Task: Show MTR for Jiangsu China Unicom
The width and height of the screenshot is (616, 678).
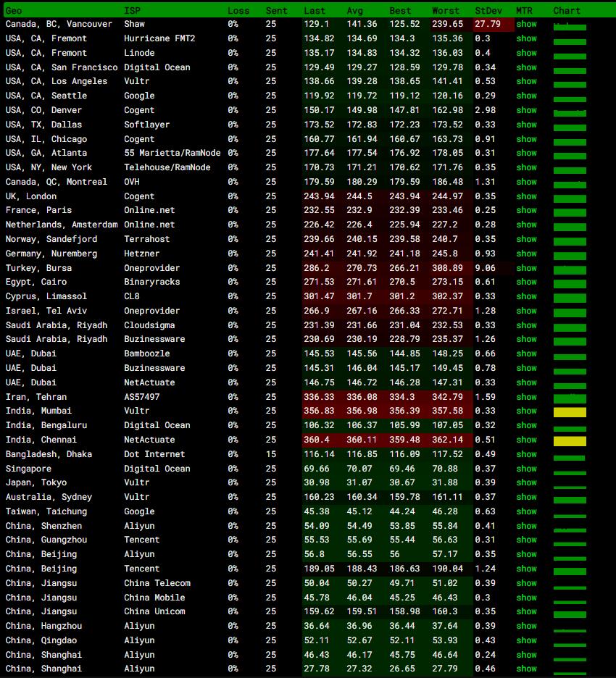Action: pos(526,611)
